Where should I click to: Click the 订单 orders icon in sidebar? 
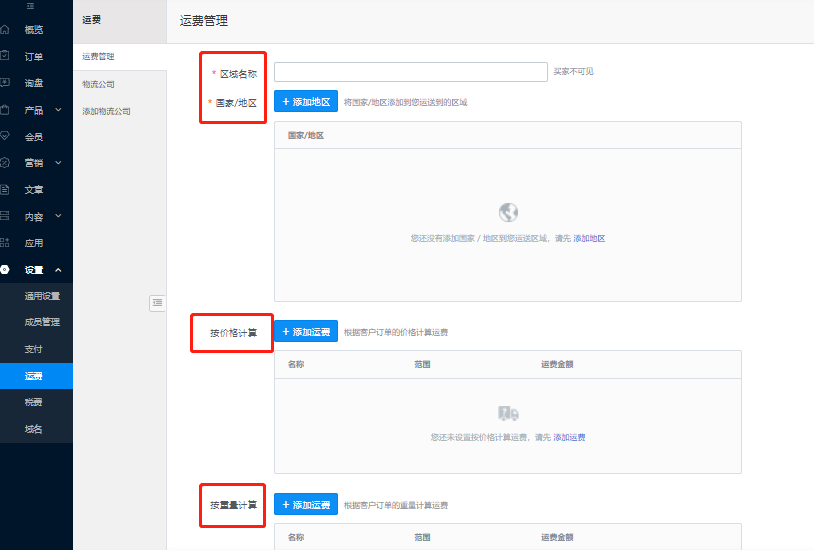coord(5,56)
